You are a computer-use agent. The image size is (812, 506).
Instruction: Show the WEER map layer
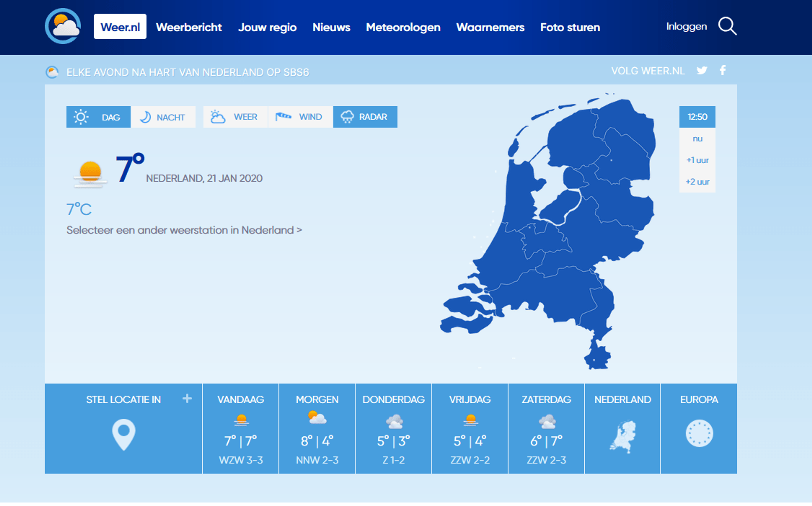(x=235, y=117)
